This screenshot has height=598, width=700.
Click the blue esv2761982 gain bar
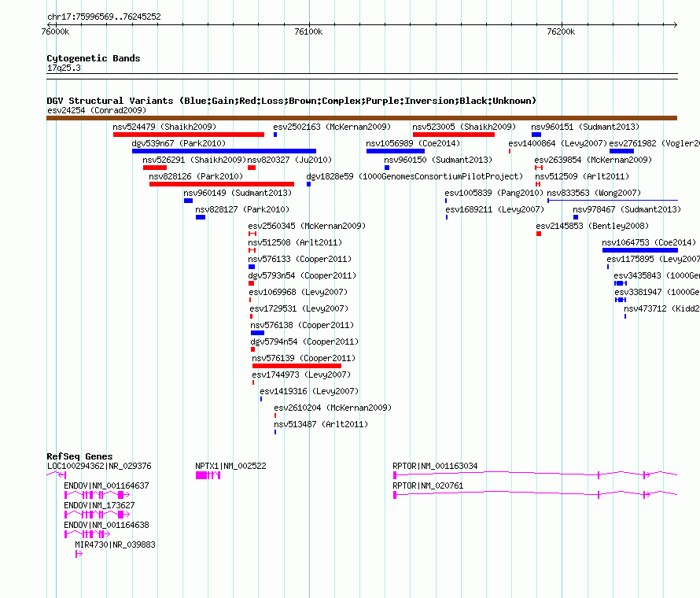(621, 151)
